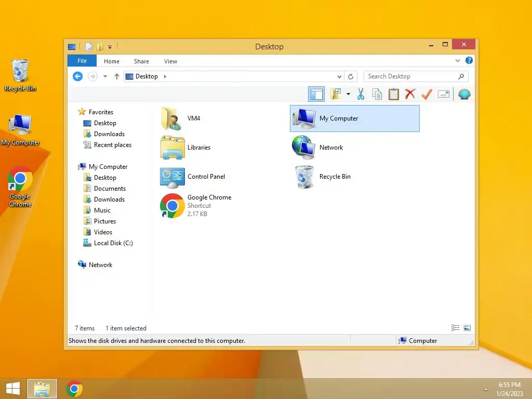
Task: Click the Paste clipboard icon
Action: point(394,94)
